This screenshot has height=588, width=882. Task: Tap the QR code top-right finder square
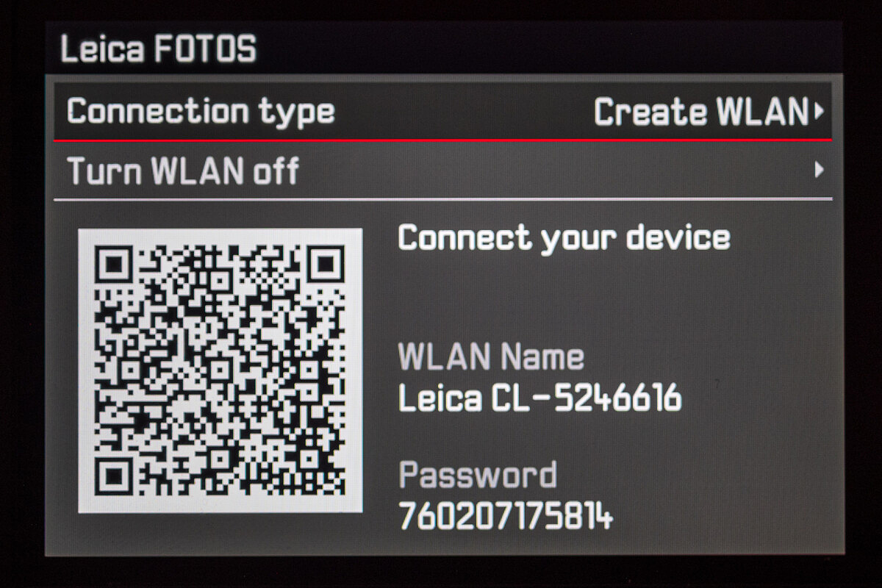click(x=327, y=264)
